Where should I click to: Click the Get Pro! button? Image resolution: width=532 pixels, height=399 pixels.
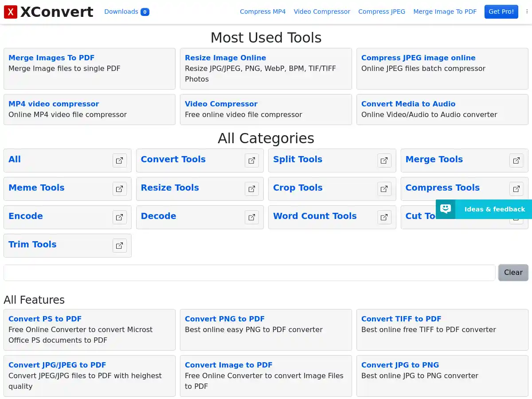(x=501, y=12)
